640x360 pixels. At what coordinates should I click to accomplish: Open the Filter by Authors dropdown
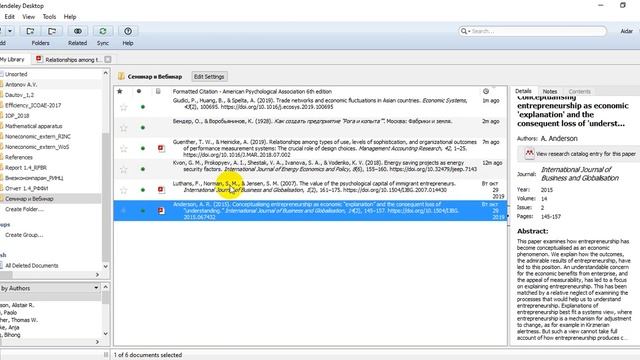pos(50,288)
